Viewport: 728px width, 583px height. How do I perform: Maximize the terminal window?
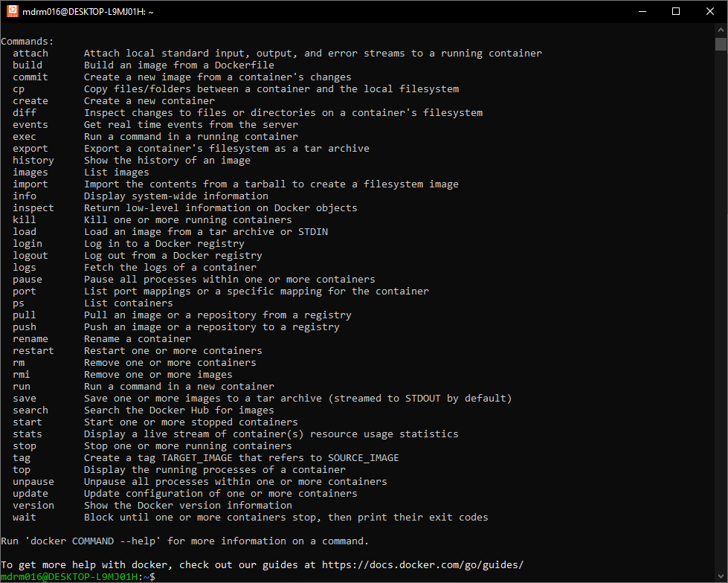point(676,11)
